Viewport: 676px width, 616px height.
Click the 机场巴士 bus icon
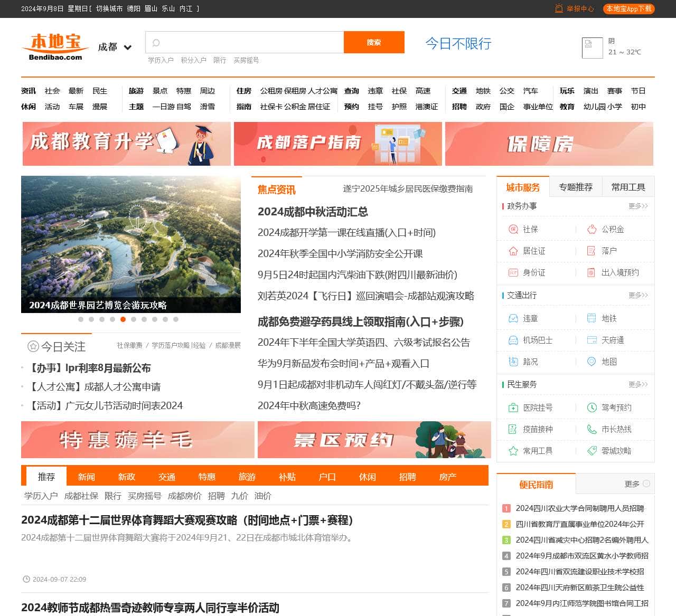(513, 340)
